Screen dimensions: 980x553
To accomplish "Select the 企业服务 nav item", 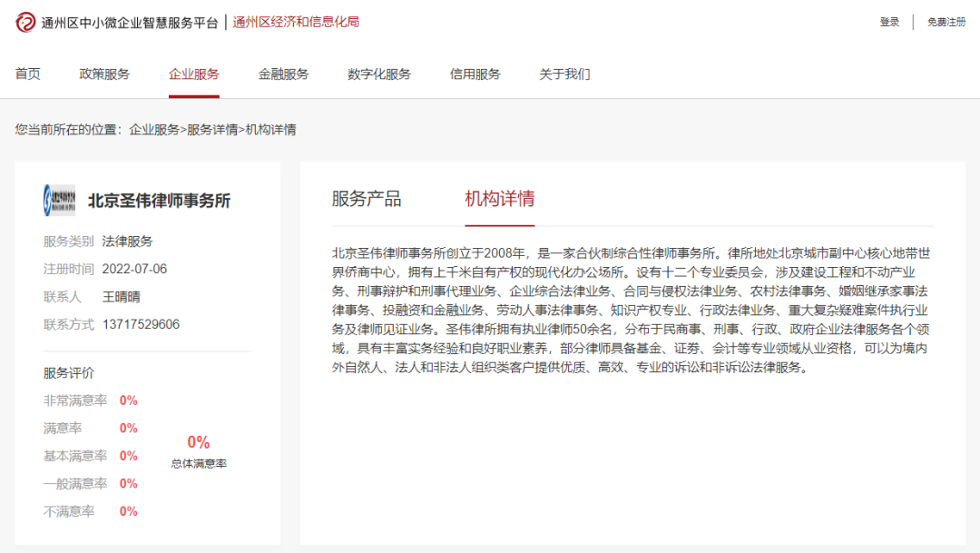I will click(x=194, y=74).
